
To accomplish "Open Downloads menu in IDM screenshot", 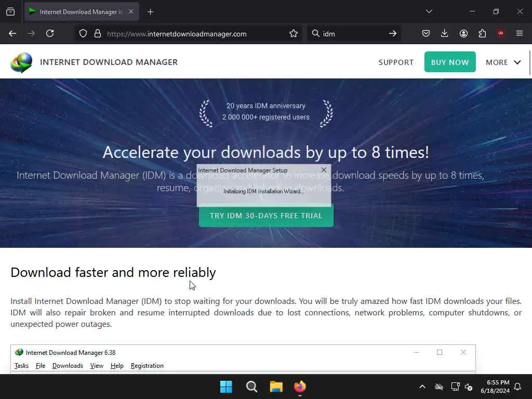I will tap(68, 366).
